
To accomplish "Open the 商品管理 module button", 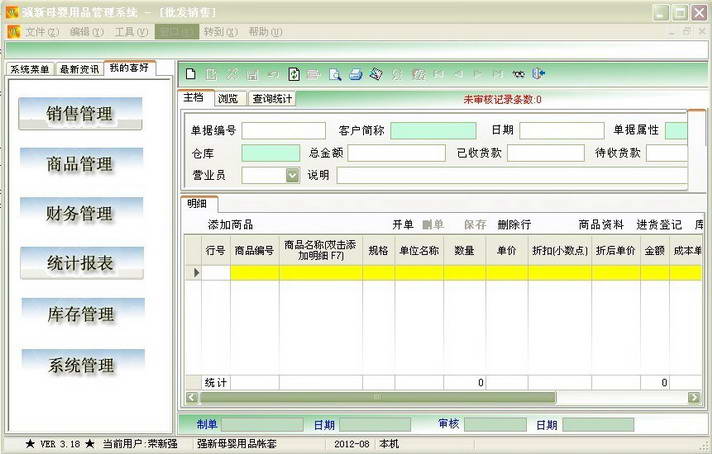I will (x=81, y=164).
